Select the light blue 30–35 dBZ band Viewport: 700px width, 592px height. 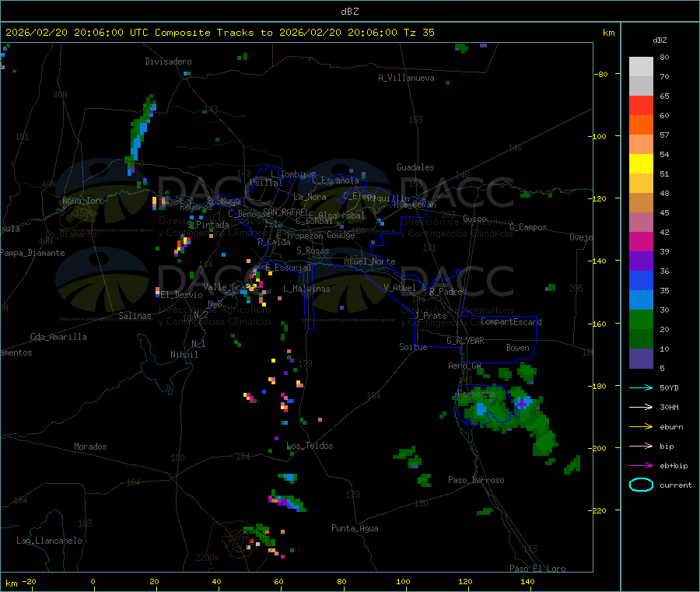click(641, 300)
